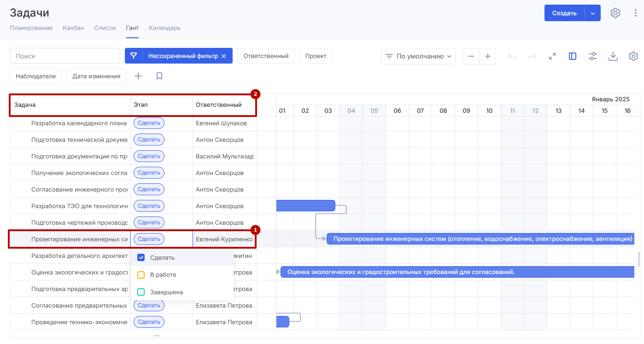Check the "В работе" stage checkbox
The width and height of the screenshot is (644, 344).
point(141,275)
